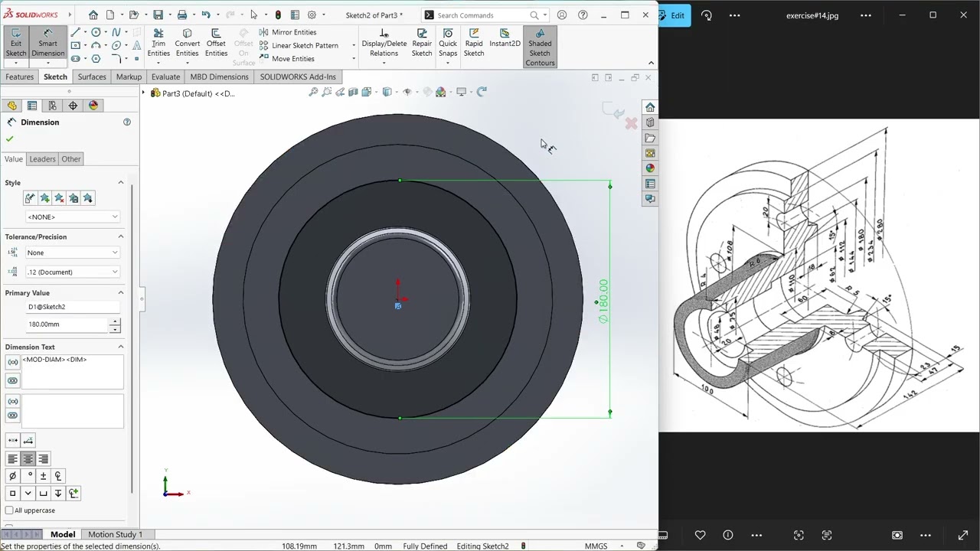
Task: Select the Trim Entities tool
Action: tap(158, 43)
